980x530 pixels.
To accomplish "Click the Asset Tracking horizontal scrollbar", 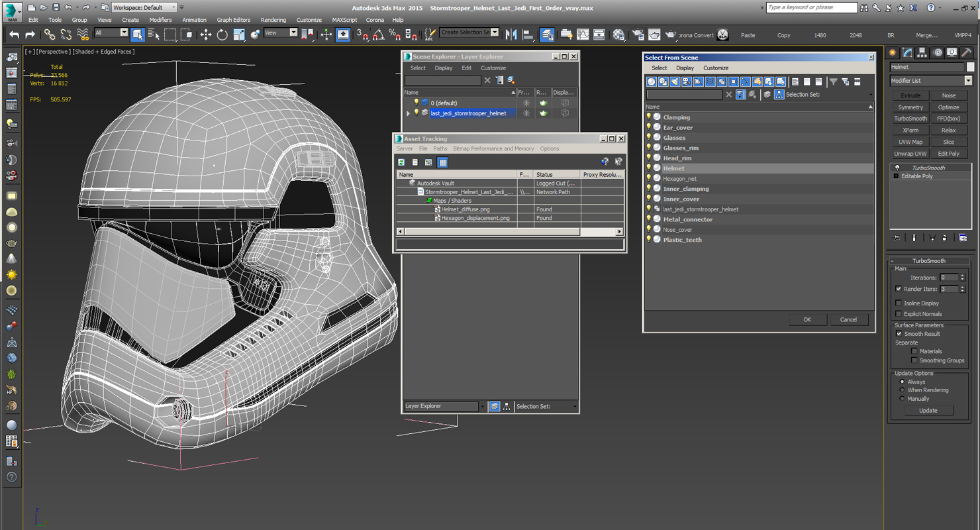I will (x=510, y=231).
